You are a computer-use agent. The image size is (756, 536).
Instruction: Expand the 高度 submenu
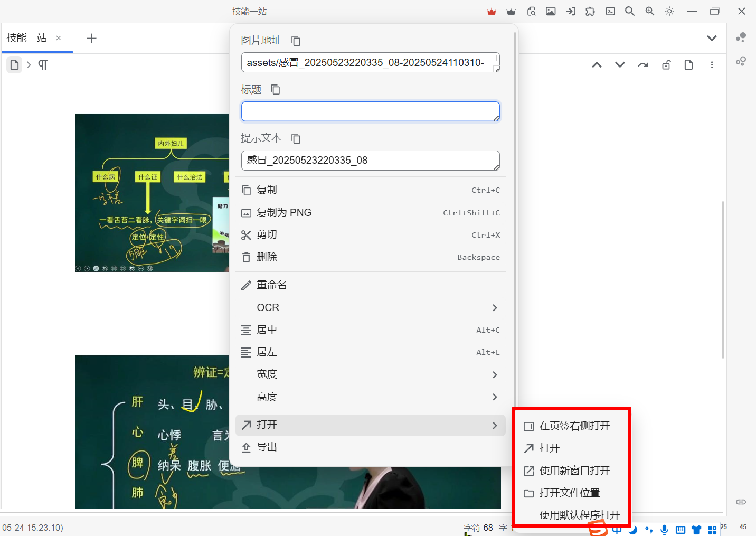(371, 397)
